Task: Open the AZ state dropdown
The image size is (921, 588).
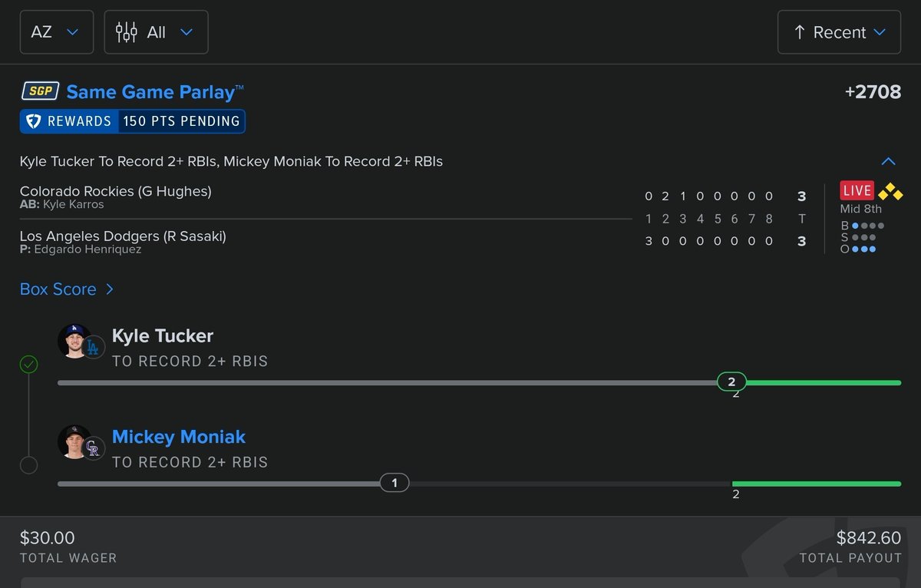Action: [x=57, y=32]
